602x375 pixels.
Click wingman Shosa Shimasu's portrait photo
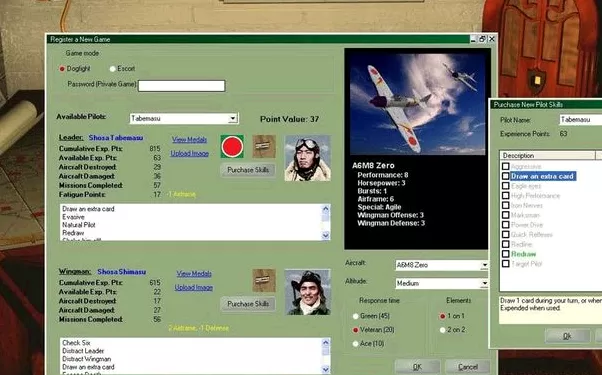click(308, 292)
